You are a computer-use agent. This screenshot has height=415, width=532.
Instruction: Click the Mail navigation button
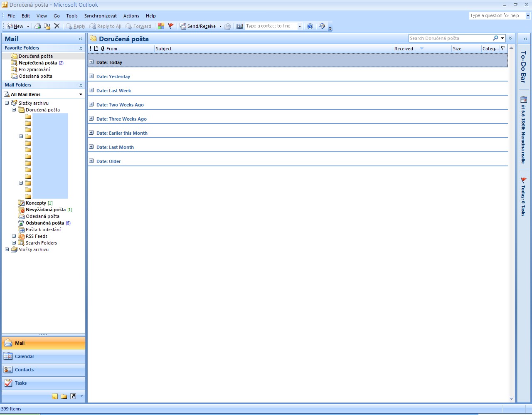tap(43, 343)
